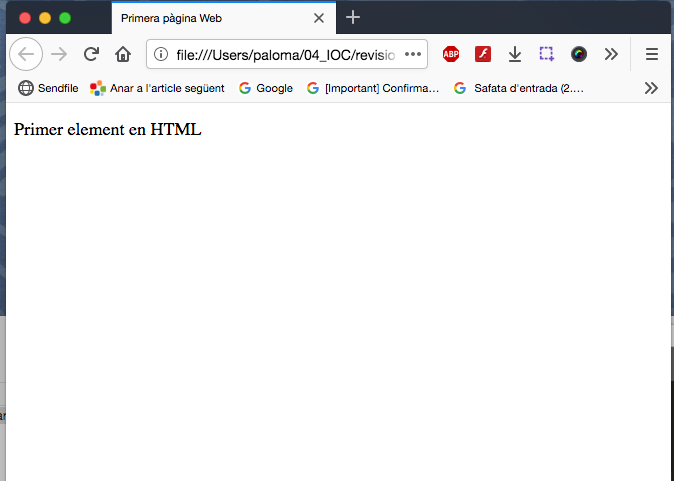Viewport: 674px width, 481px height.
Task: Go to the home page
Action: coord(123,54)
